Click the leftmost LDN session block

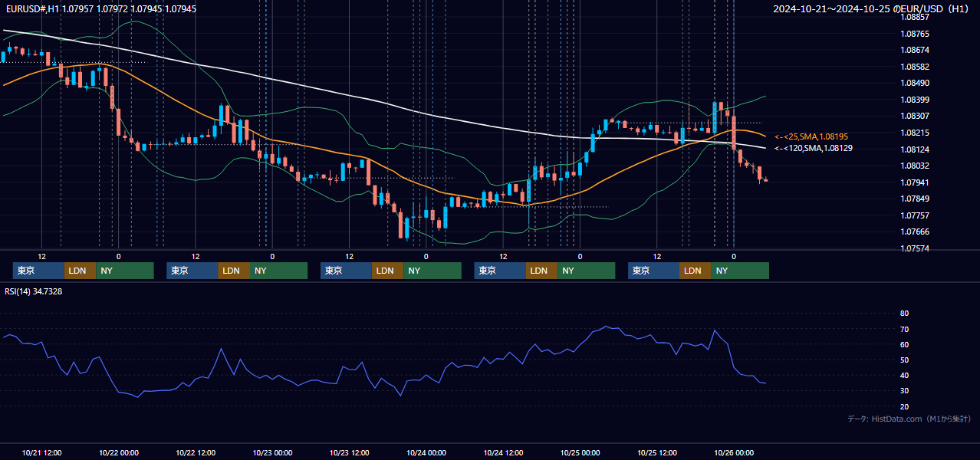(80, 271)
